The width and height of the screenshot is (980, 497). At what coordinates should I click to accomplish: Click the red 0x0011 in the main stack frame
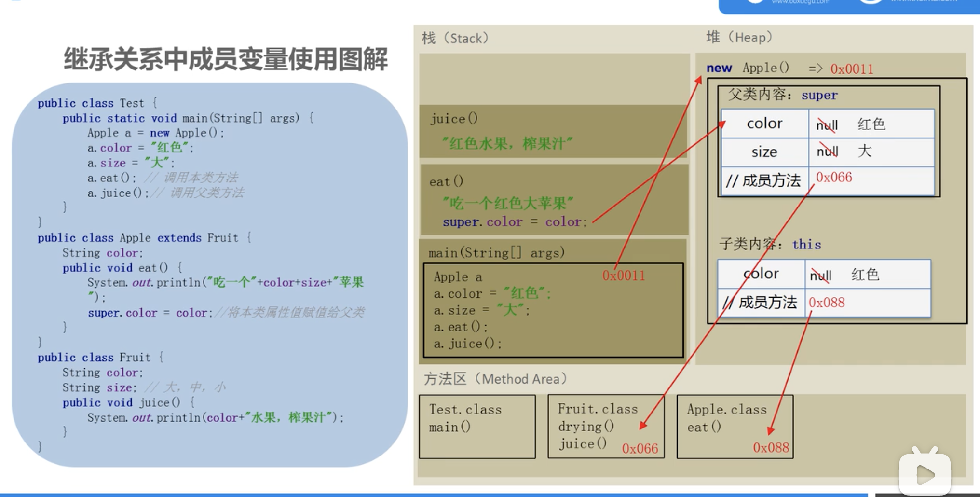pyautogui.click(x=624, y=276)
